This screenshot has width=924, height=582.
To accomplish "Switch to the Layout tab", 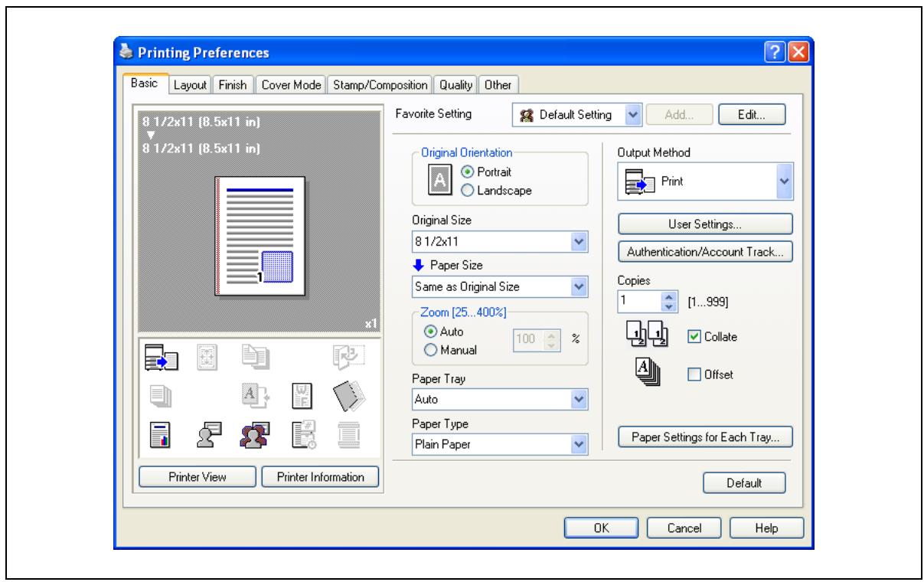I will [x=191, y=85].
